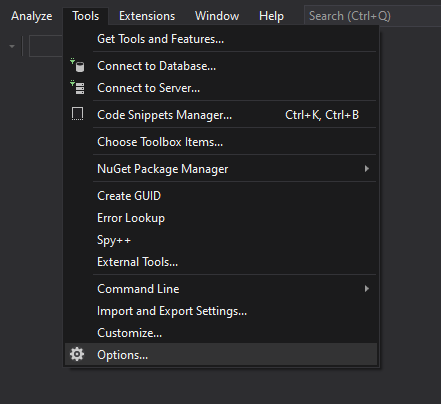The height and width of the screenshot is (404, 441).
Task: Expand Command Line submenu arrow
Action: [x=367, y=289]
